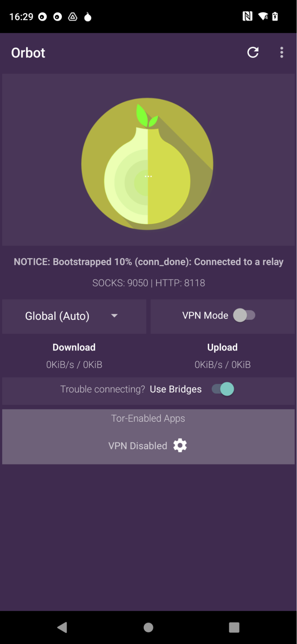Tap the large onion Tor button
The image size is (297, 644).
coord(147,164)
